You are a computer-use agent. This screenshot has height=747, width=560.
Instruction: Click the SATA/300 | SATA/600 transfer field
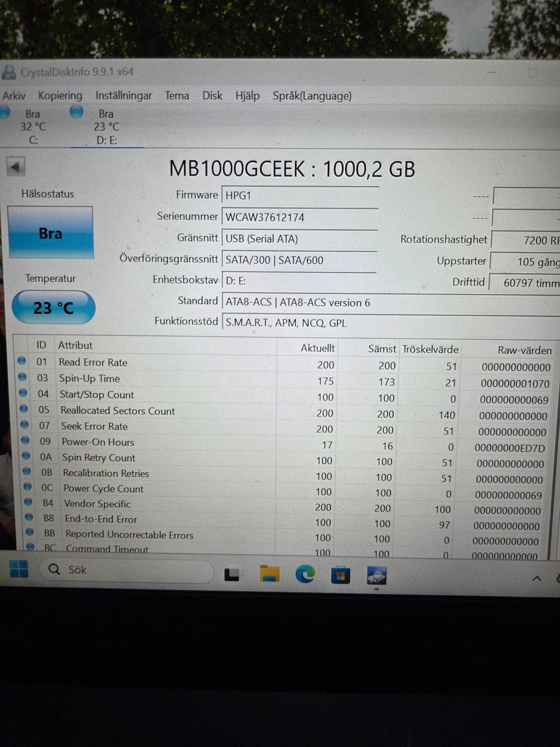point(300,260)
